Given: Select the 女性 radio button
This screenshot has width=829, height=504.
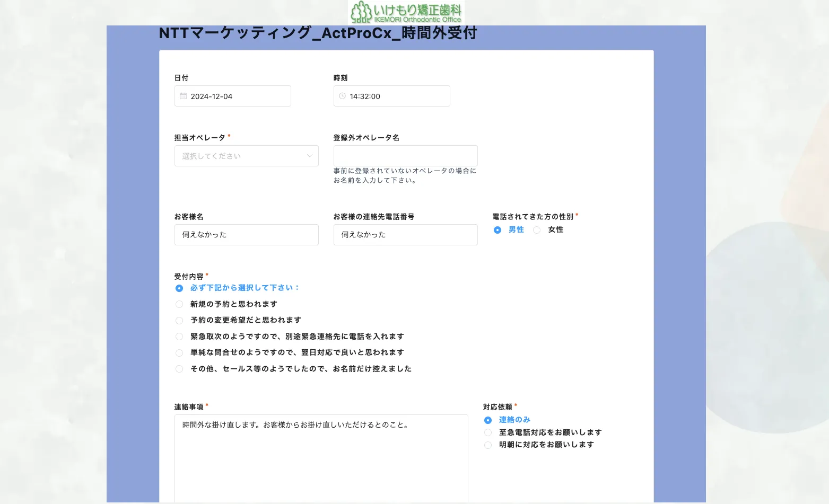Looking at the screenshot, I should tap(537, 230).
